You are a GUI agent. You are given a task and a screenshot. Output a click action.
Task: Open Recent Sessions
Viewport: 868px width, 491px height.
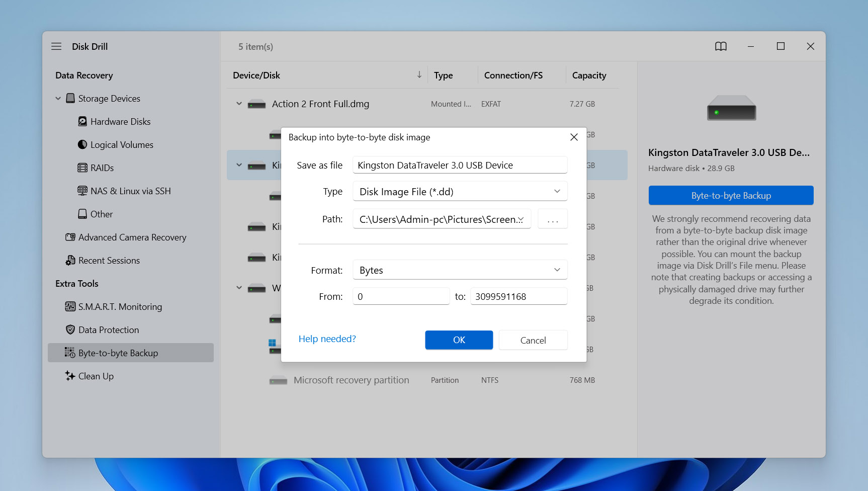(x=109, y=260)
